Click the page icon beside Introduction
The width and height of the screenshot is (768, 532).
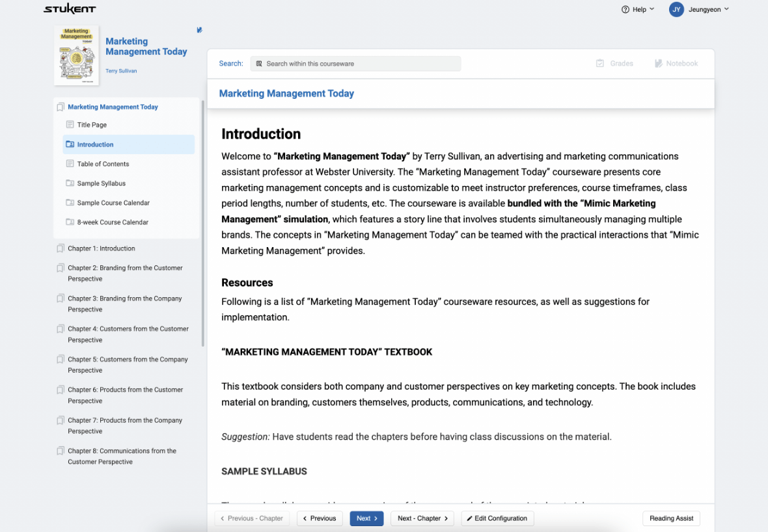(x=70, y=144)
